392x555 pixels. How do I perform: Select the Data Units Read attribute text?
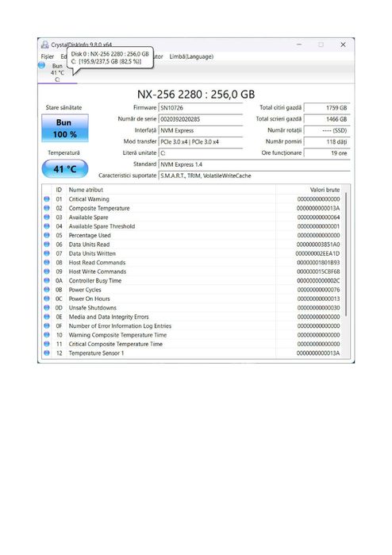89,245
